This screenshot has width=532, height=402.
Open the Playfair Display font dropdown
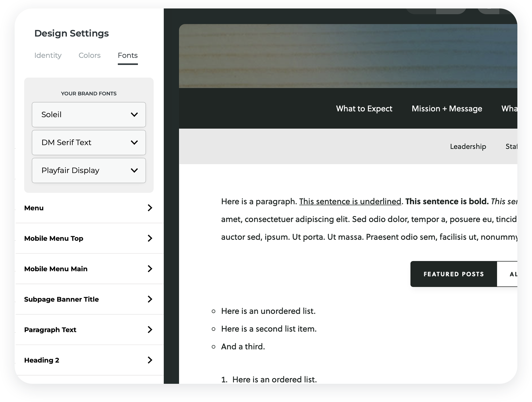89,170
